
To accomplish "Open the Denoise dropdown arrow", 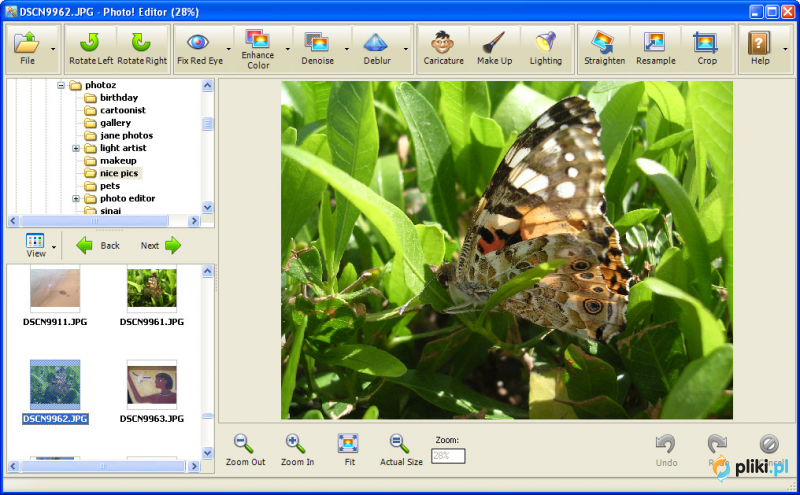I will (347, 49).
